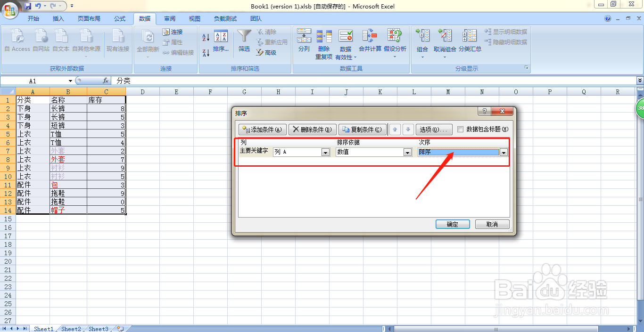The height and width of the screenshot is (332, 644).
Task: Click the 分列 text to columns icon
Action: [304, 40]
